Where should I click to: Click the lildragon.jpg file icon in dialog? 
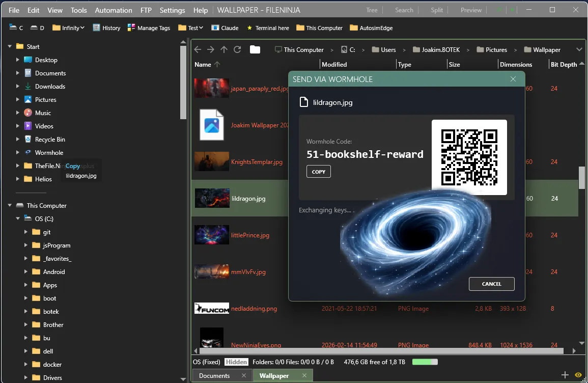(x=304, y=102)
